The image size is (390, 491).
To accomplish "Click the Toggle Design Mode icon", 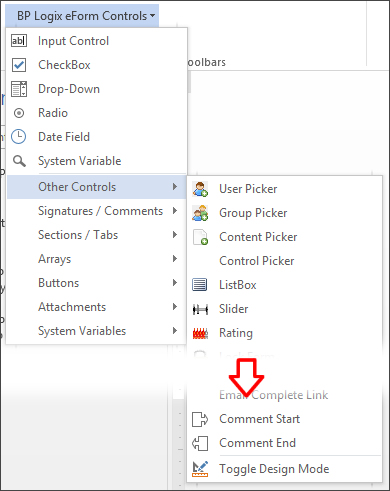I will click(x=200, y=469).
